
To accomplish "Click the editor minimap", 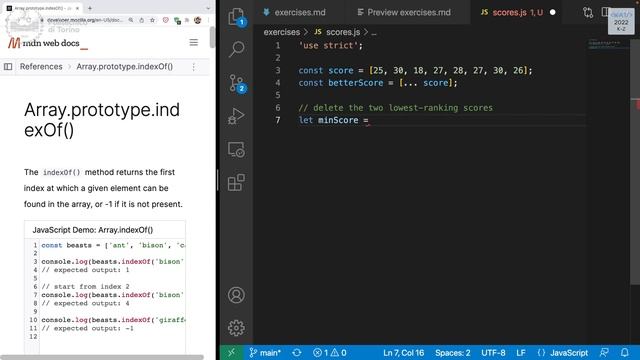I will 608,45.
